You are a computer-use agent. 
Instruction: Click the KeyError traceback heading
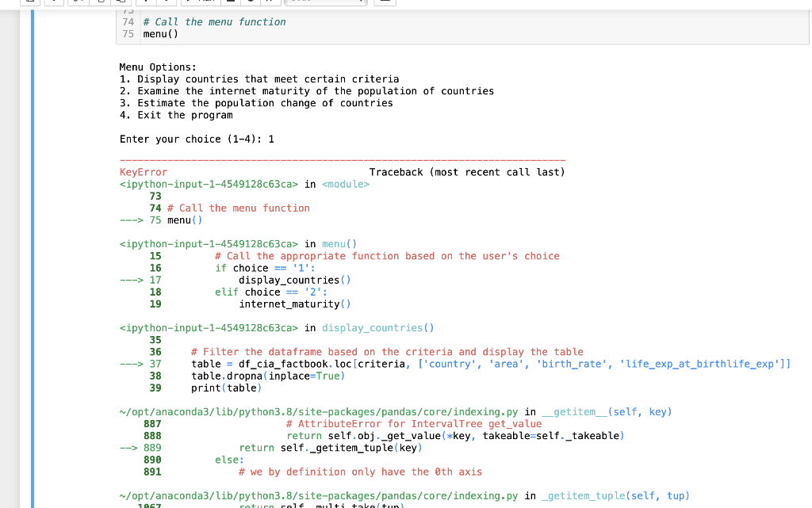pyautogui.click(x=144, y=172)
